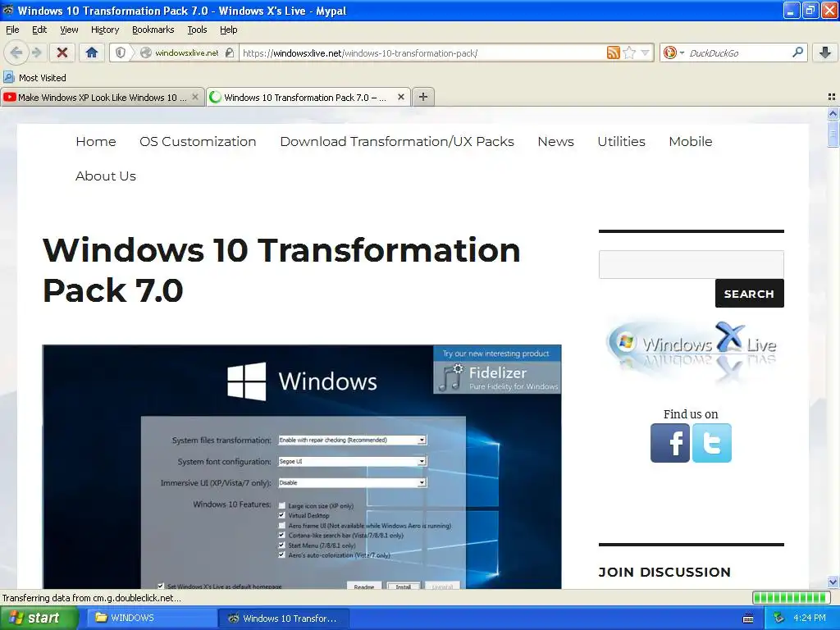Open the News nav link
This screenshot has height=630, width=840.
555,141
